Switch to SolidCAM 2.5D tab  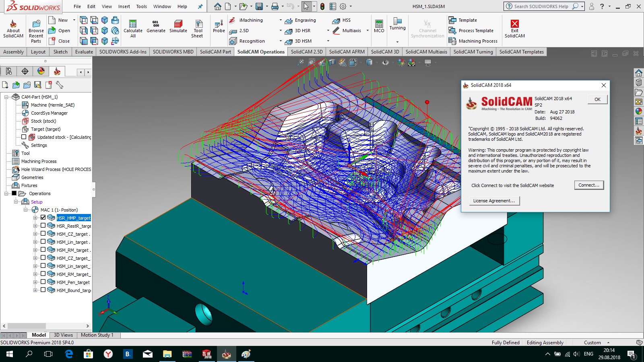(307, 51)
